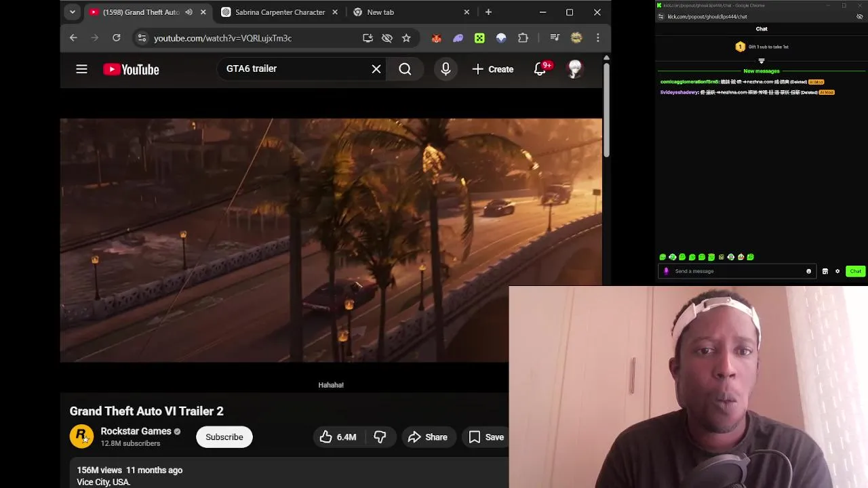This screenshot has width=868, height=488.
Task: Open the emoji picker in Kick chat
Action: point(808,271)
